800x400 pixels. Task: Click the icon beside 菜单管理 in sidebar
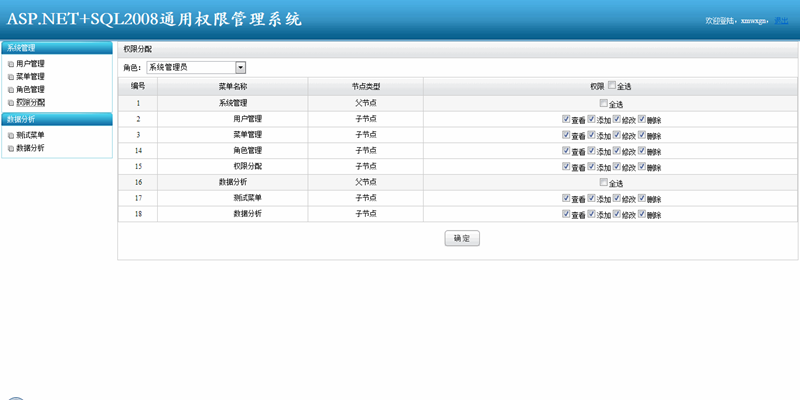point(11,77)
